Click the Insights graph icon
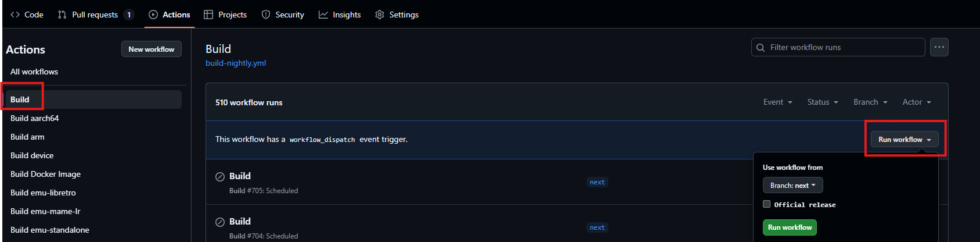 [x=323, y=15]
